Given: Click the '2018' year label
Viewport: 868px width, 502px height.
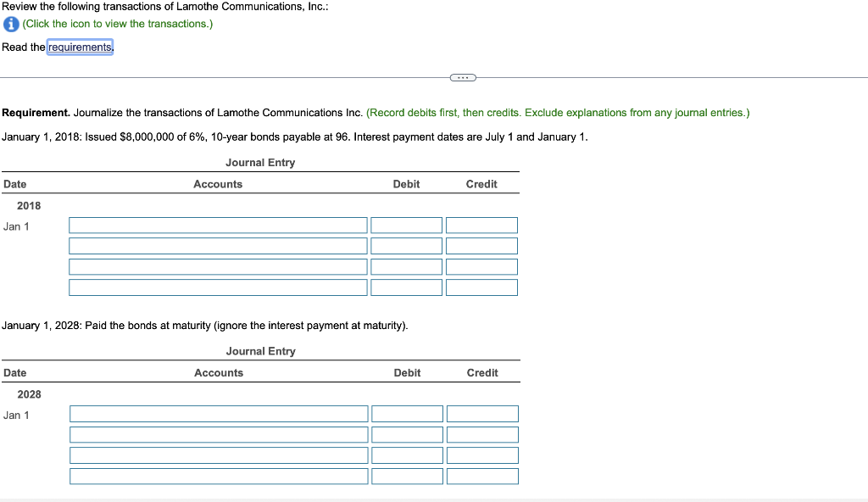Looking at the screenshot, I should coord(29,205).
